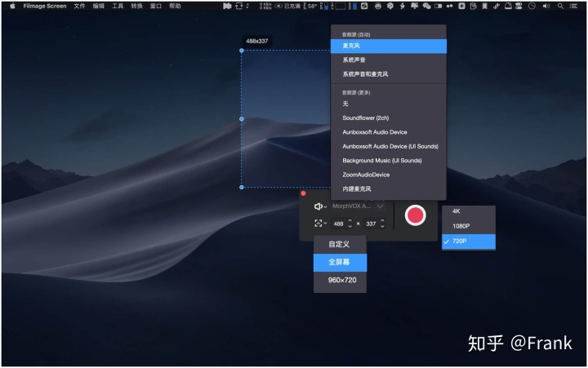Select the checked 720P resolution

point(469,242)
